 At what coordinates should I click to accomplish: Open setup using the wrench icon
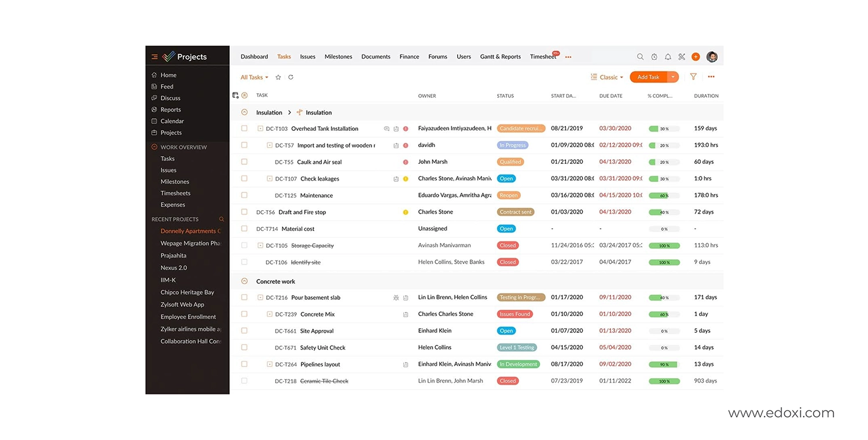682,56
